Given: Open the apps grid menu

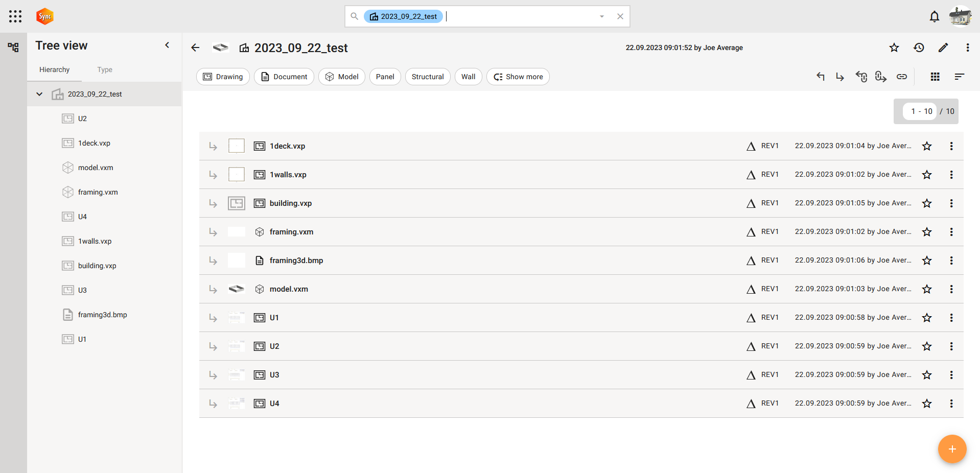Looking at the screenshot, I should [x=15, y=16].
